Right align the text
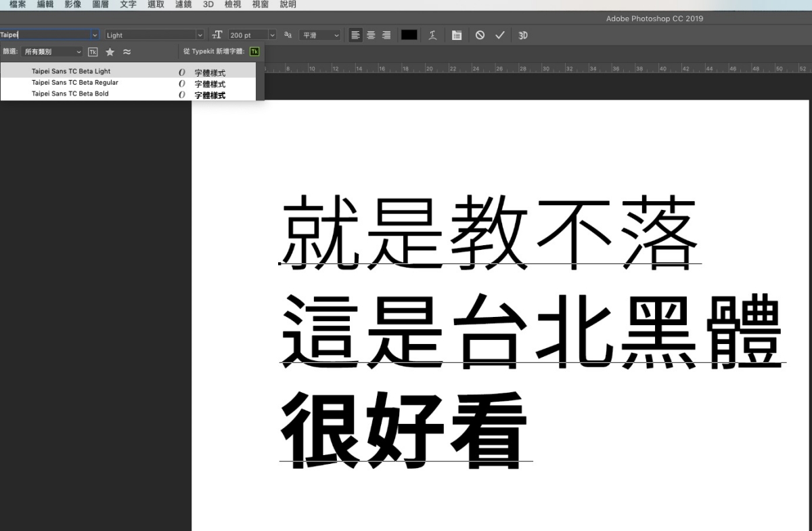 tap(386, 35)
